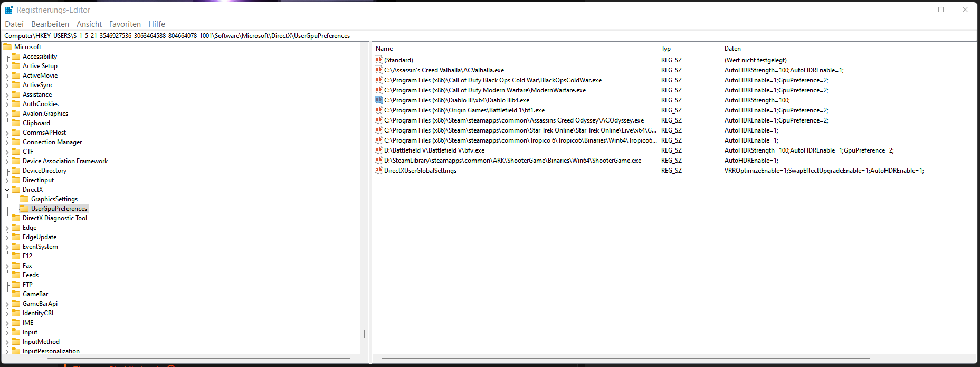This screenshot has height=367, width=980.
Task: Click the string icon of ACOdyssey.exe entry
Action: tap(378, 120)
